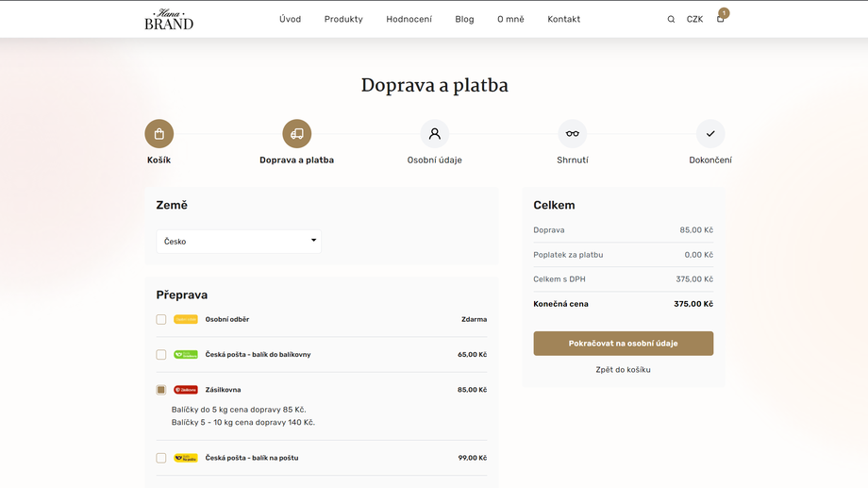The width and height of the screenshot is (868, 488).
Task: Open the shopping cart icon in header
Action: (x=721, y=19)
